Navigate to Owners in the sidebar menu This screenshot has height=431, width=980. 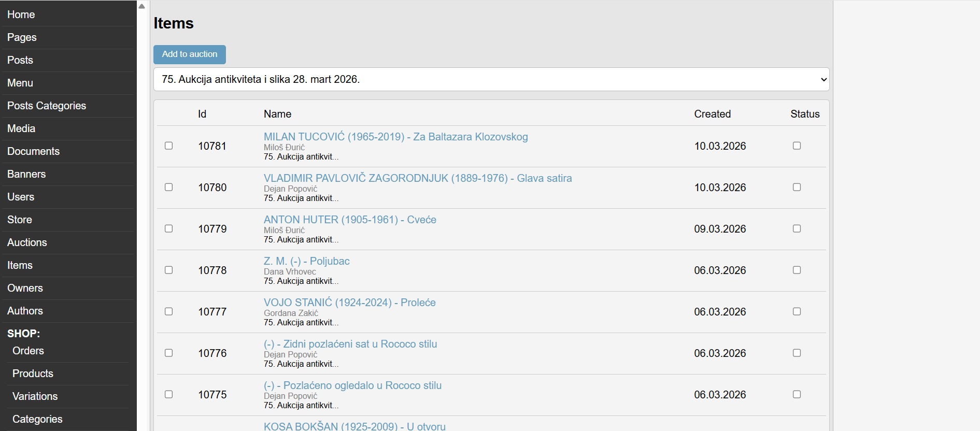click(x=25, y=288)
